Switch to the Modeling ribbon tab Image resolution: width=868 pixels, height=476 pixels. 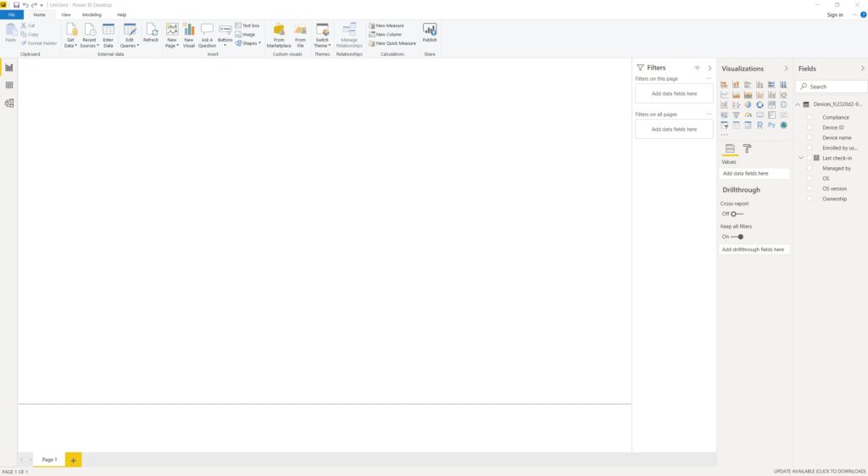tap(92, 14)
